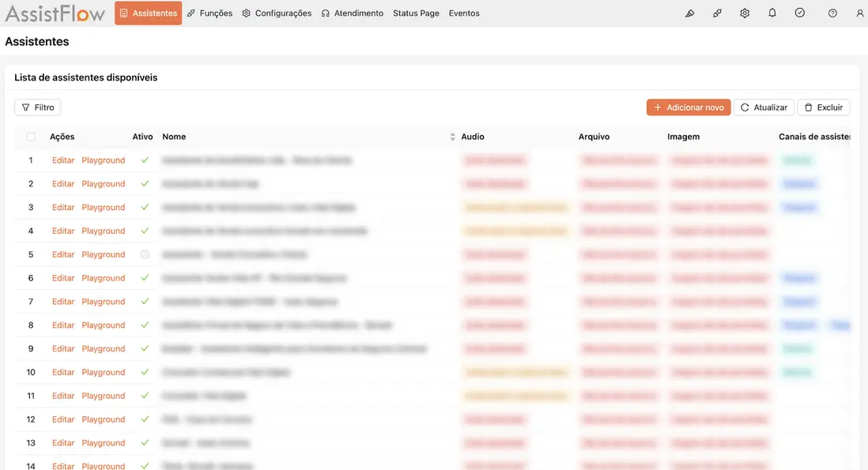
Task: Click the 'Lista de assistentes disponíveis' heading
Action: 86,77
